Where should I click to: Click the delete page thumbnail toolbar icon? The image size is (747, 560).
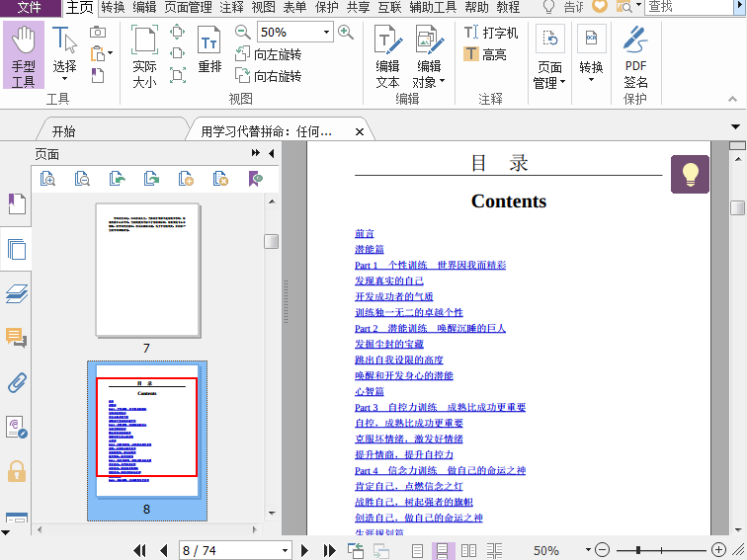(220, 179)
